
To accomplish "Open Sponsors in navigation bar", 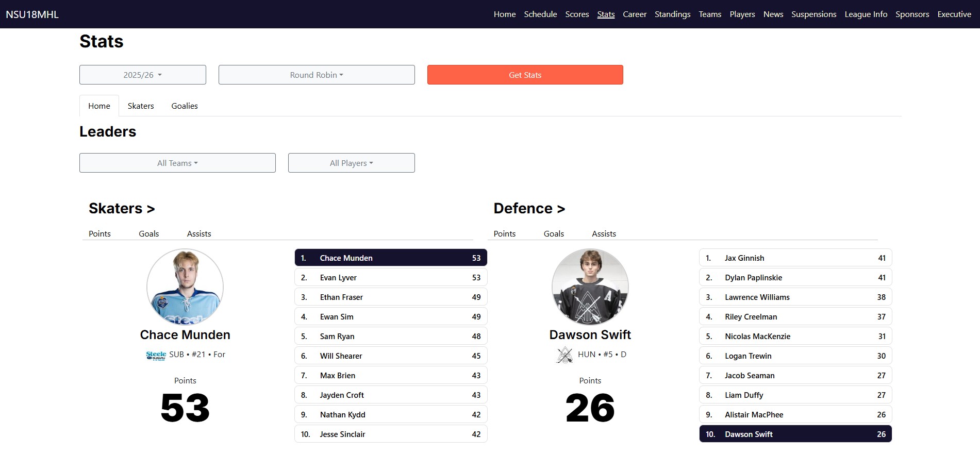I will (x=912, y=14).
